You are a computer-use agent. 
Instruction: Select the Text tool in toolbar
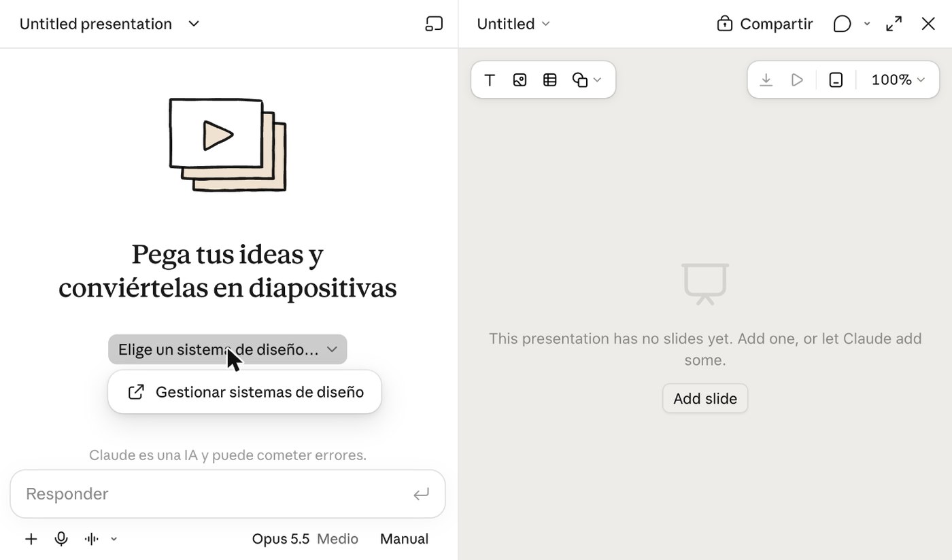click(x=490, y=80)
